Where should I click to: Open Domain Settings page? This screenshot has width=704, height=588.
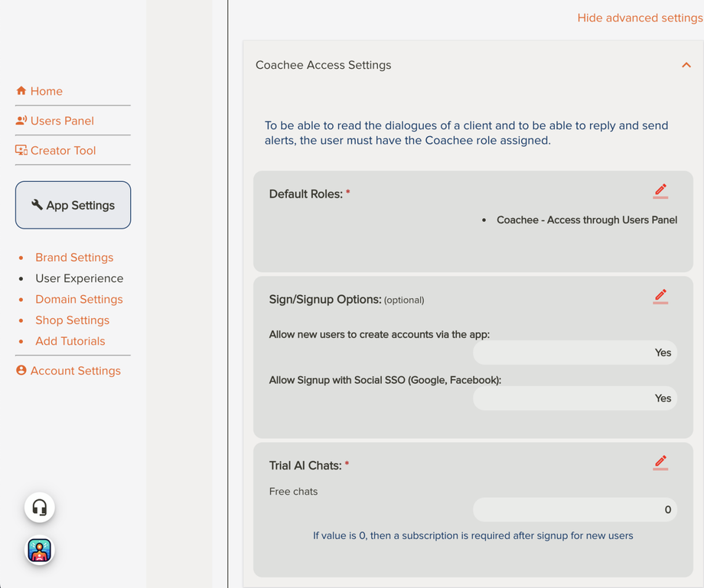tap(79, 300)
